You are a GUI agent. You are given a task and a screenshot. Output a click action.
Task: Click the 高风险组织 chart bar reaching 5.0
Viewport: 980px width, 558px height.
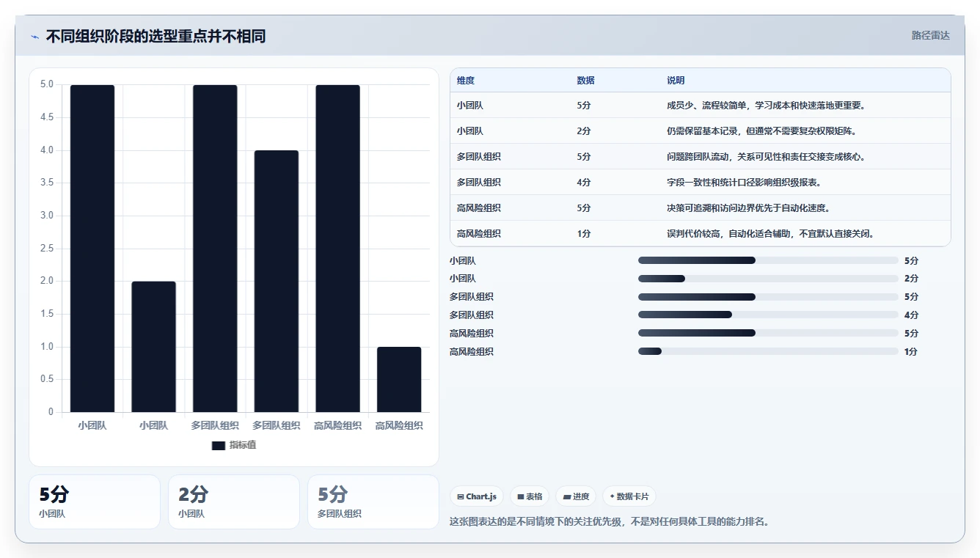click(338, 249)
